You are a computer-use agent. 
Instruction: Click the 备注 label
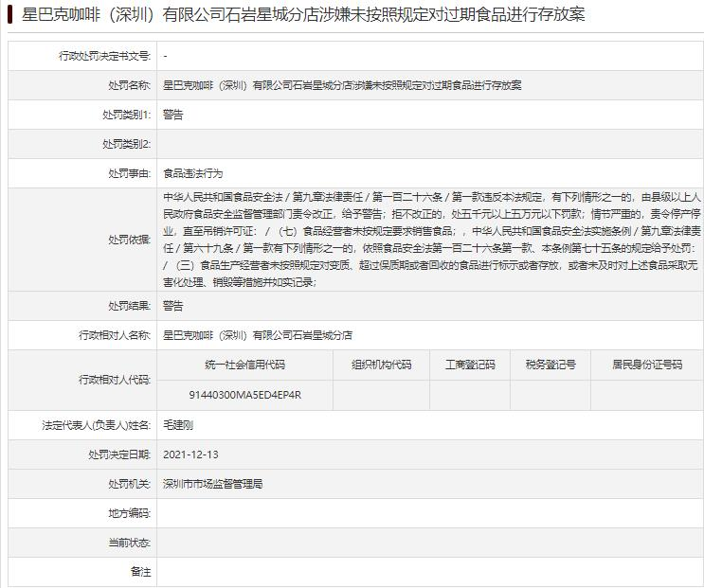coord(140,572)
